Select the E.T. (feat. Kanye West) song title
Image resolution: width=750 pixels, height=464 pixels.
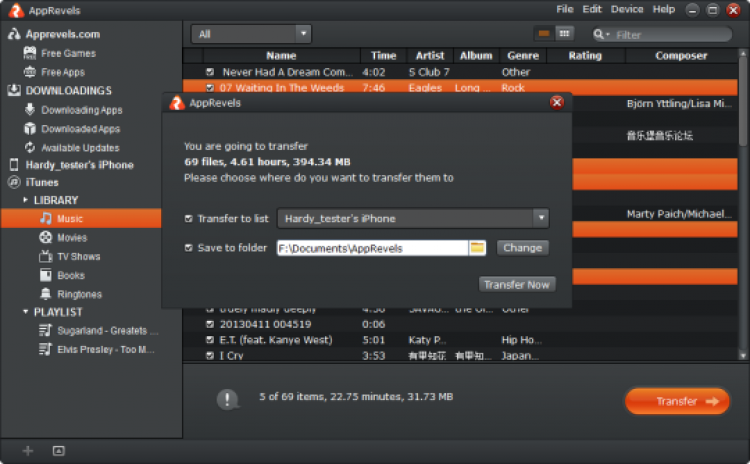point(276,340)
